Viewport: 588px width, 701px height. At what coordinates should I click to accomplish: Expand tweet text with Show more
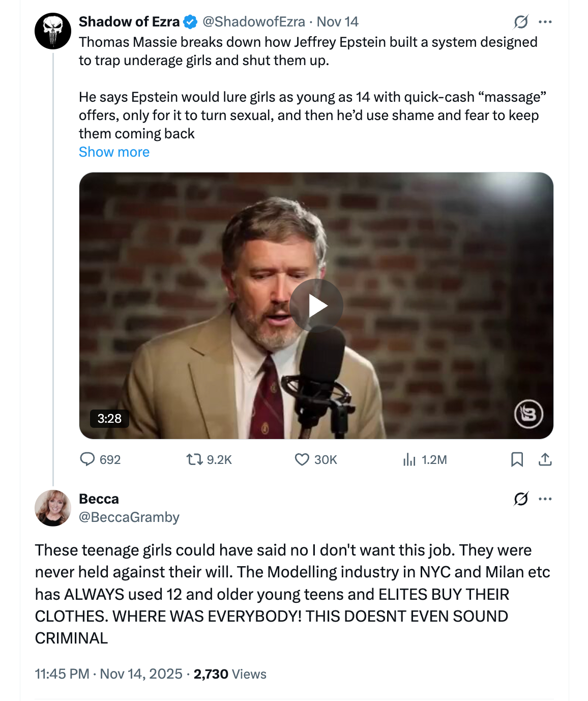click(x=114, y=152)
